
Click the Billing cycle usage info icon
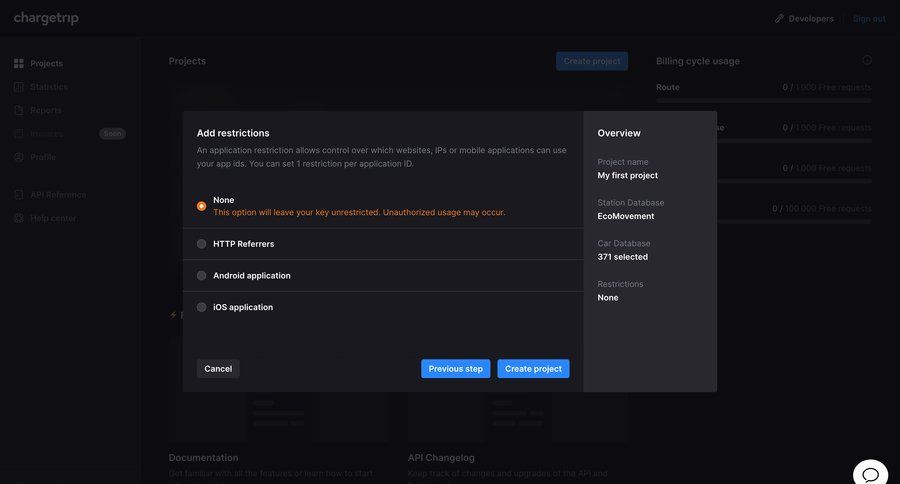pyautogui.click(x=867, y=60)
